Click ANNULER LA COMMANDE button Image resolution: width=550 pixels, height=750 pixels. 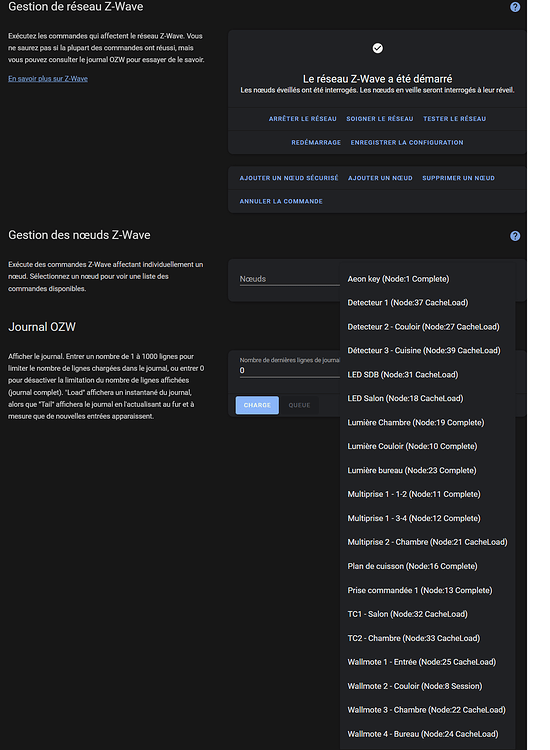pos(281,201)
